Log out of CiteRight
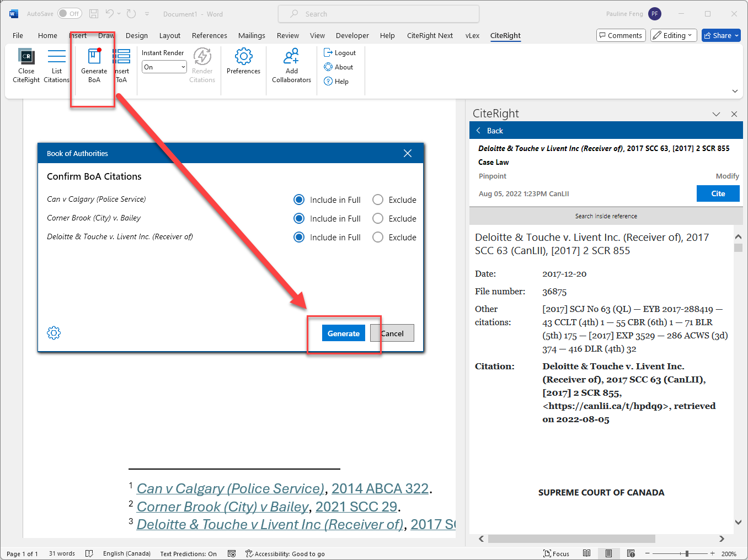 point(340,53)
